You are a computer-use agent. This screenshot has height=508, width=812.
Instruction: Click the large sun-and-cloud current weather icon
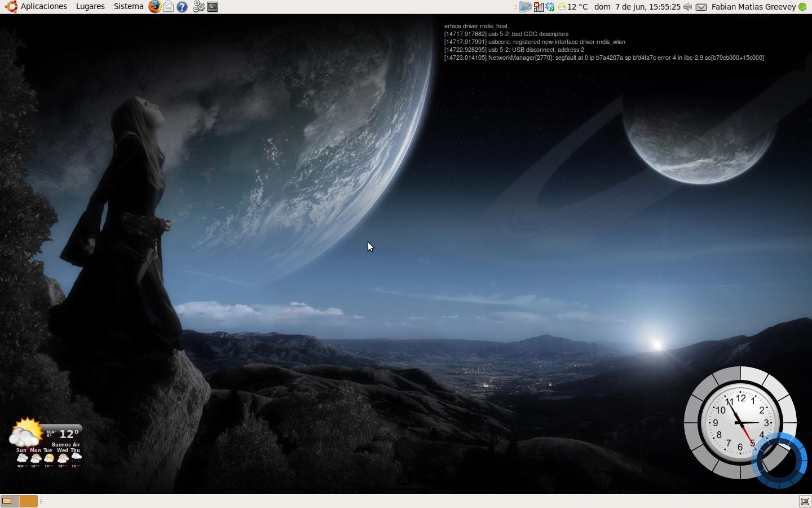click(x=25, y=433)
